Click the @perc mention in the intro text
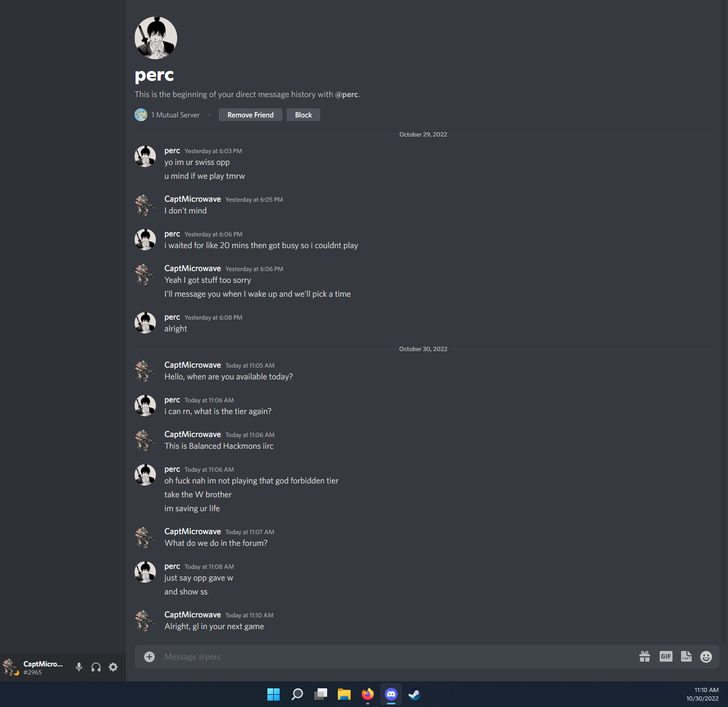 (346, 94)
